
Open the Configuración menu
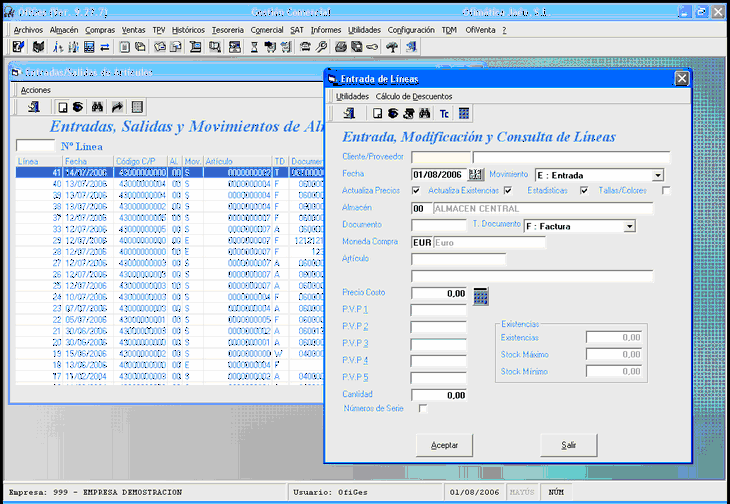(x=411, y=30)
